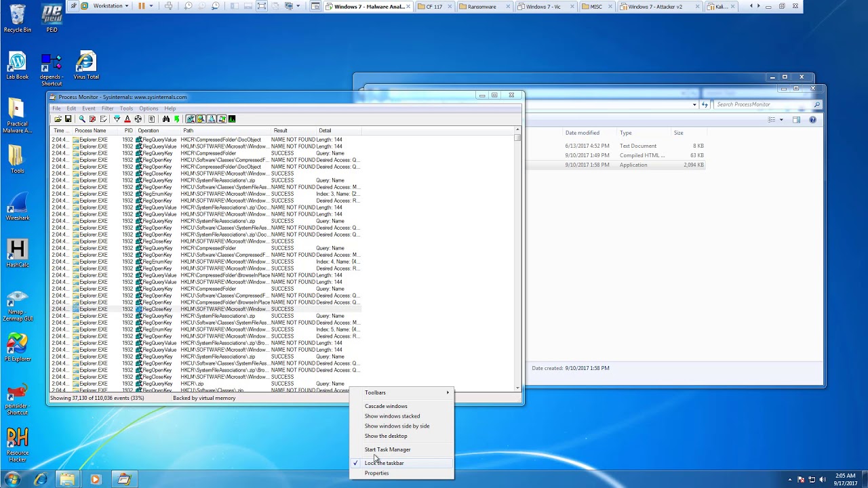The image size is (868, 488).
Task: Click Date modified column header in Explorer
Action: coord(589,133)
